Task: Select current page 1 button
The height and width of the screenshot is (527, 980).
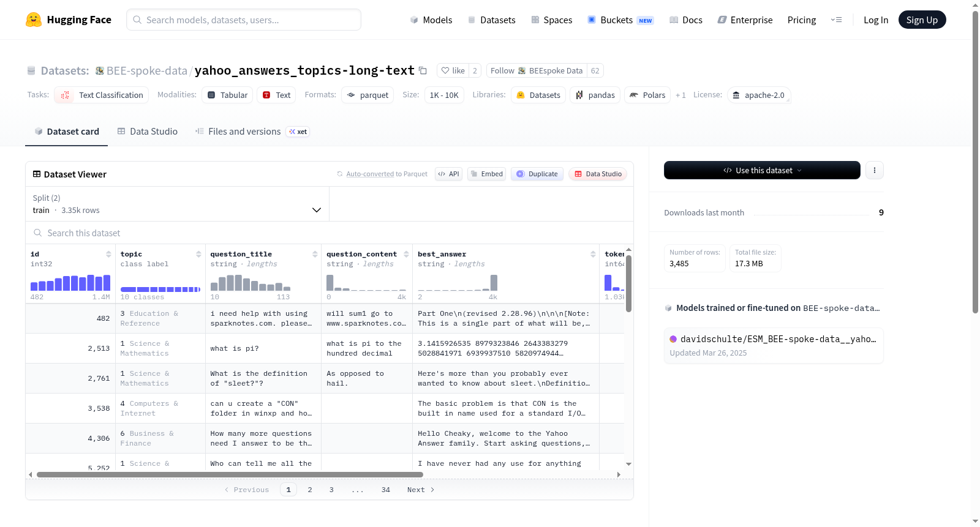Action: (x=288, y=490)
